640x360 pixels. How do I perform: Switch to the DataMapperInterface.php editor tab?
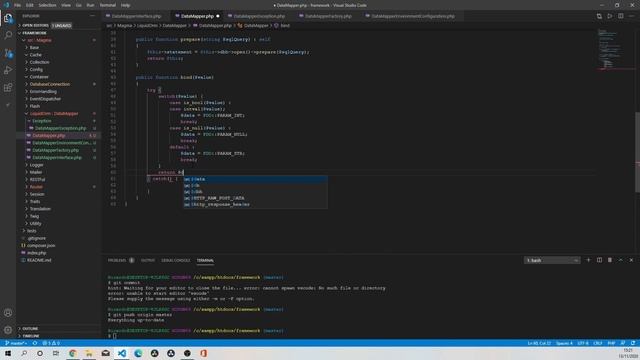click(136, 16)
